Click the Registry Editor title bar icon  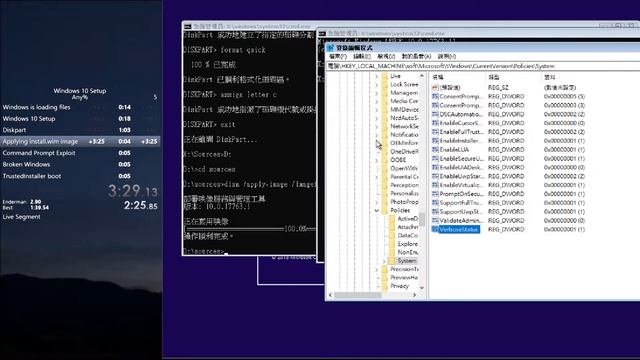330,48
